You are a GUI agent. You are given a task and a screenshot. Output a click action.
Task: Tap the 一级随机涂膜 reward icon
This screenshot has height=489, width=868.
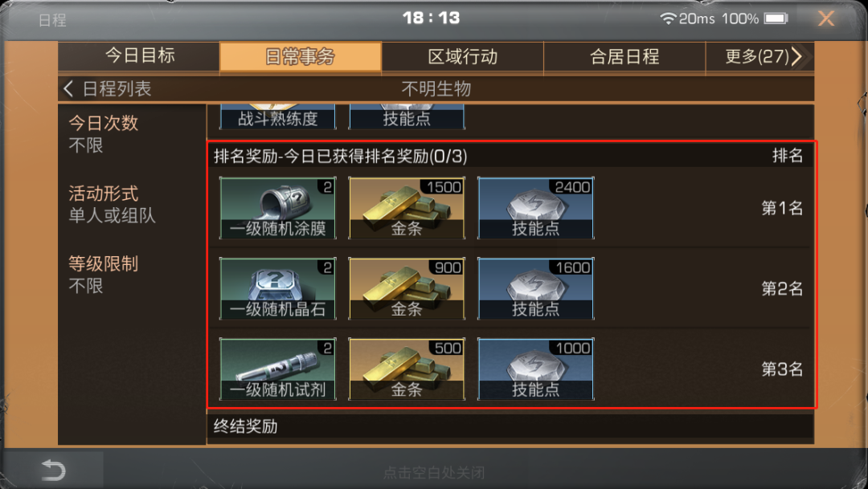pyautogui.click(x=278, y=208)
